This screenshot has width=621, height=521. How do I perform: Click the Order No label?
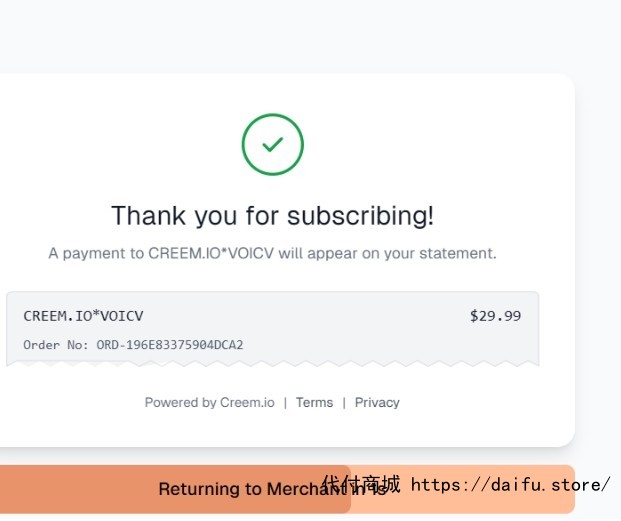pos(56,345)
